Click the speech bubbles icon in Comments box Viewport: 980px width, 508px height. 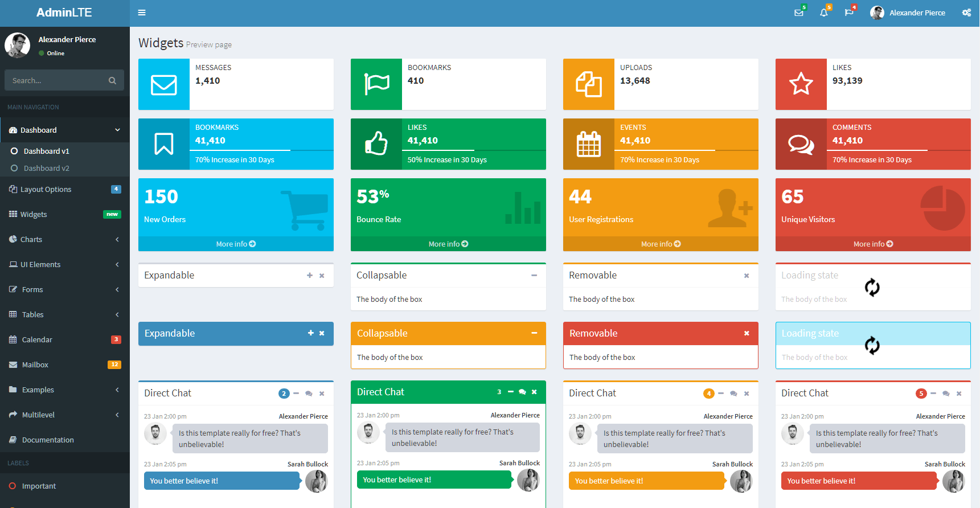(x=801, y=144)
